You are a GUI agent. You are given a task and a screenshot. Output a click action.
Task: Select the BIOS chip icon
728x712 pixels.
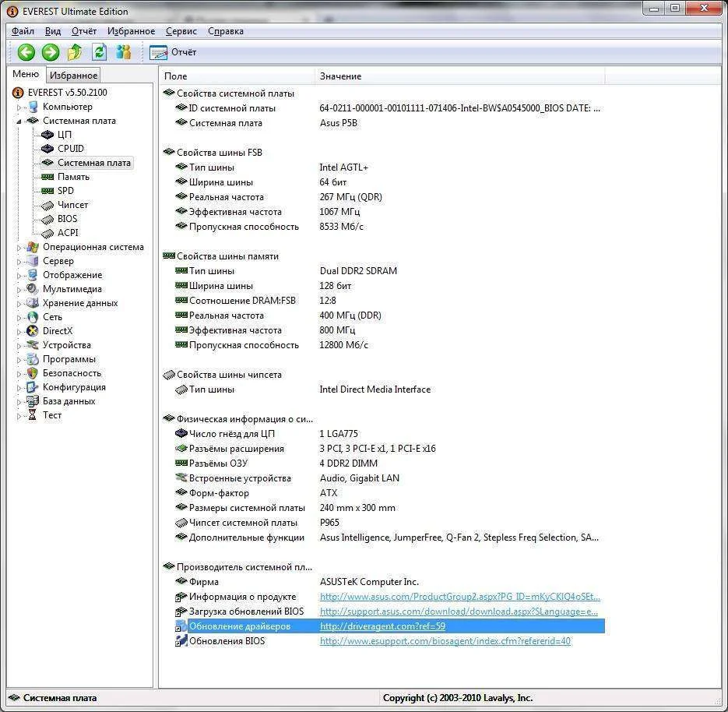tap(47, 219)
